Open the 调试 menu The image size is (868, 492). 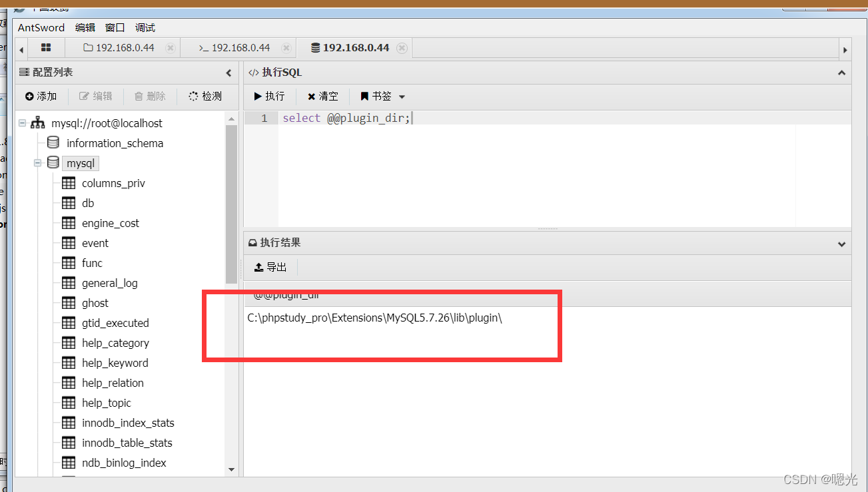click(145, 27)
